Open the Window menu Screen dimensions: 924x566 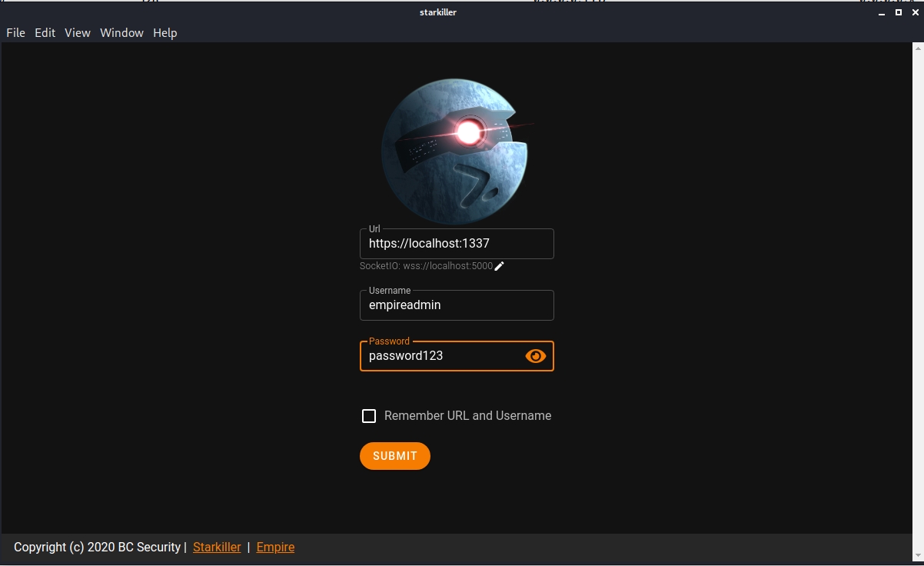point(121,33)
